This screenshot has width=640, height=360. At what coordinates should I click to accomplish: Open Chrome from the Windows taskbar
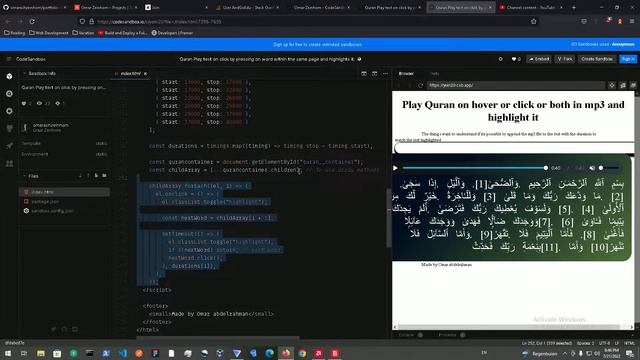302,353
